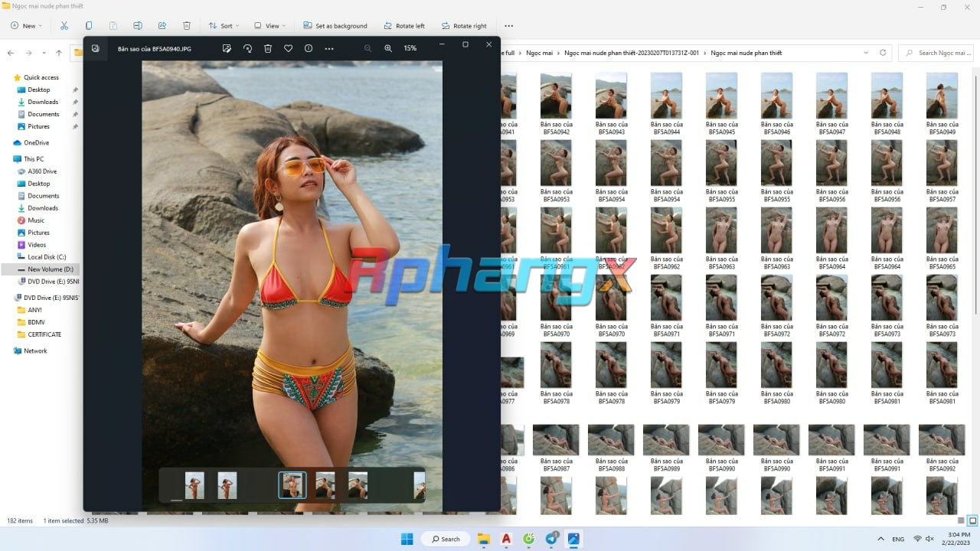Refresh the Explorer folder view
980x551 pixels.
click(883, 53)
